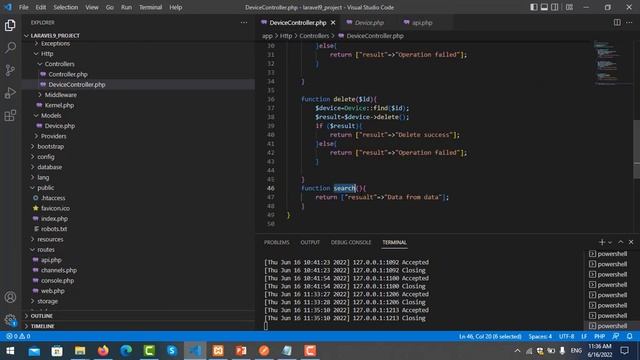Switch to the OUTPUT panel tab
The height and width of the screenshot is (360, 640).
pos(310,242)
